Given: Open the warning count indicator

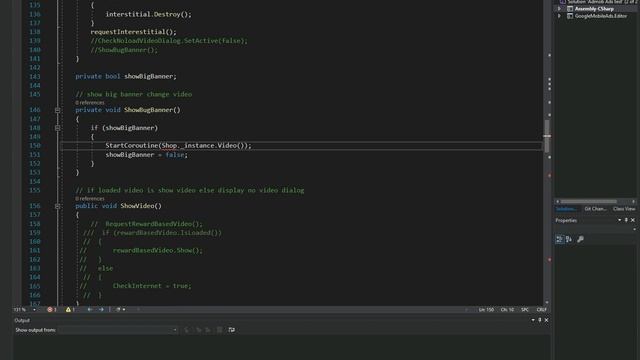Looking at the screenshot, I should click(70, 309).
